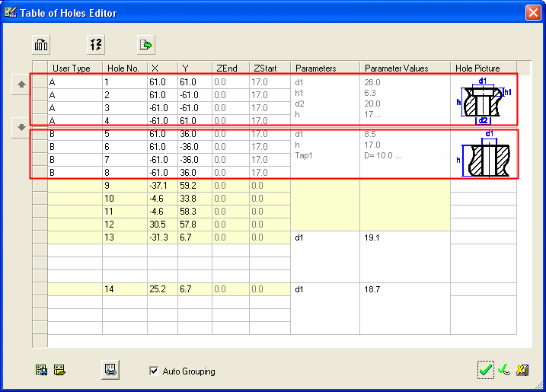Select row header for hole number 1
Image resolution: width=546 pixels, height=392 pixels.
pos(40,81)
